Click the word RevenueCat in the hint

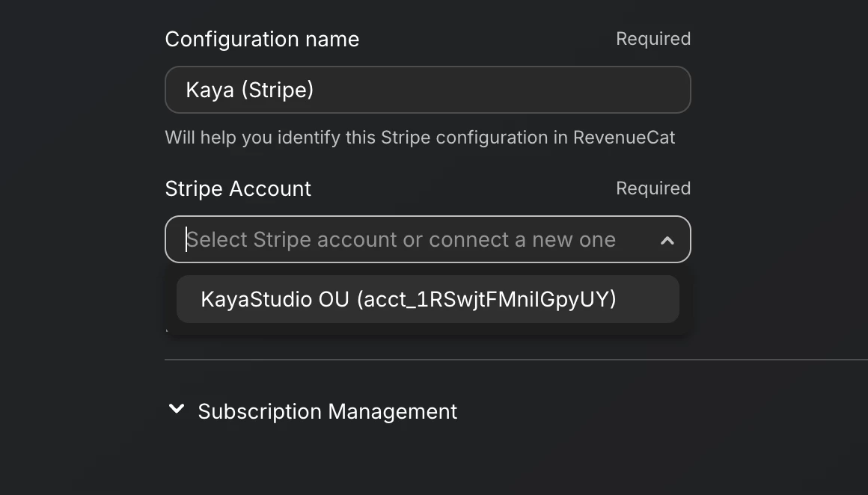click(x=624, y=138)
